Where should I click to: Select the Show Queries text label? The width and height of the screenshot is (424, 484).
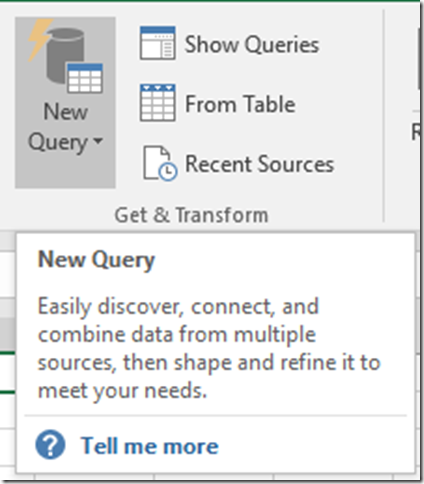(252, 44)
